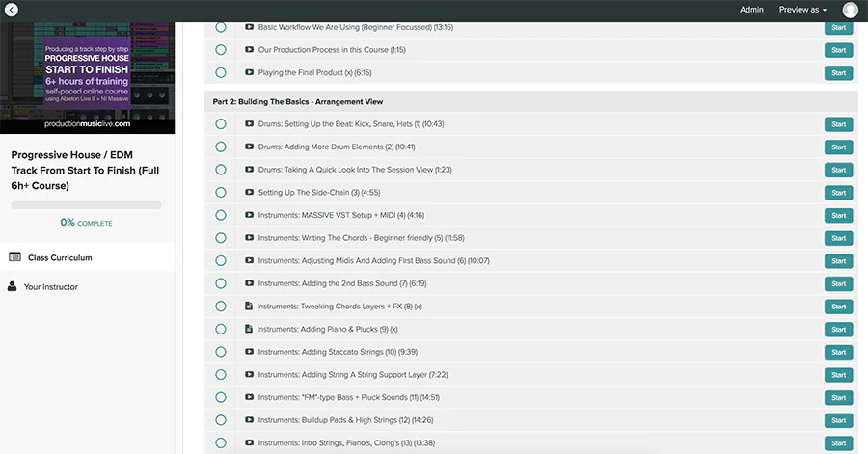Screen dimensions: 868x454
Task: Click the Class Curriculum list icon
Action: tap(14, 257)
